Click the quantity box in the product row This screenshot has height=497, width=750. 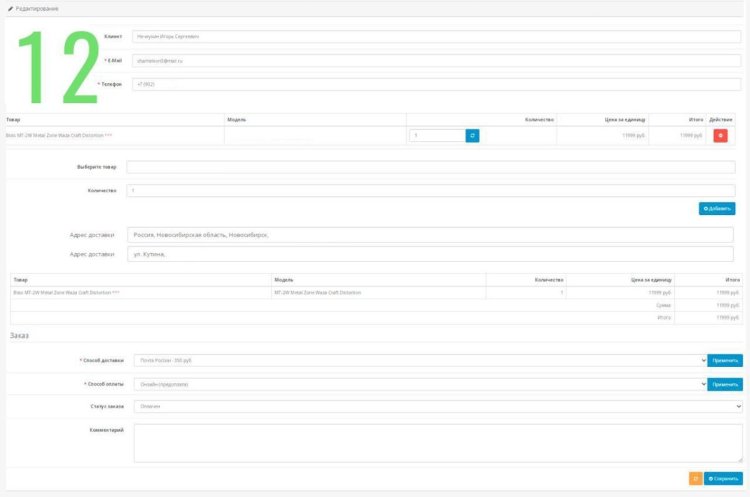pos(436,135)
